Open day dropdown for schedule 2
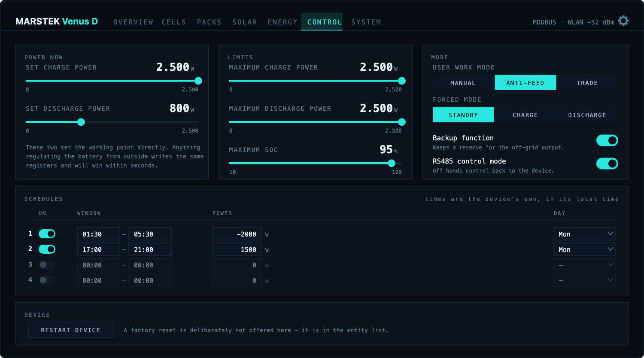Viewport: 644px width, 358px height. coord(585,249)
